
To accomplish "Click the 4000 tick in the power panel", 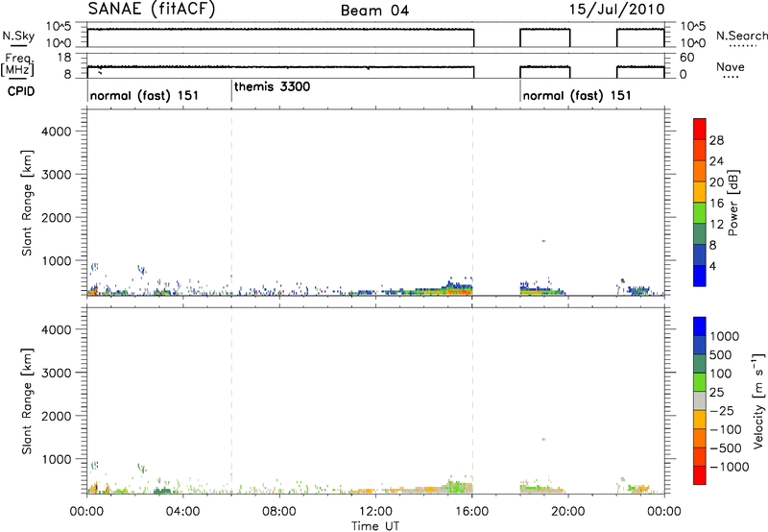I will coord(56,132).
